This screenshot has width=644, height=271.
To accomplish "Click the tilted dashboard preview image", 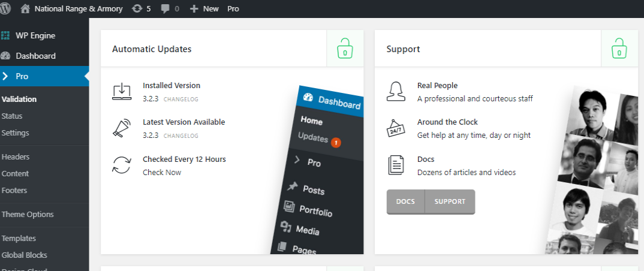I will [318, 170].
